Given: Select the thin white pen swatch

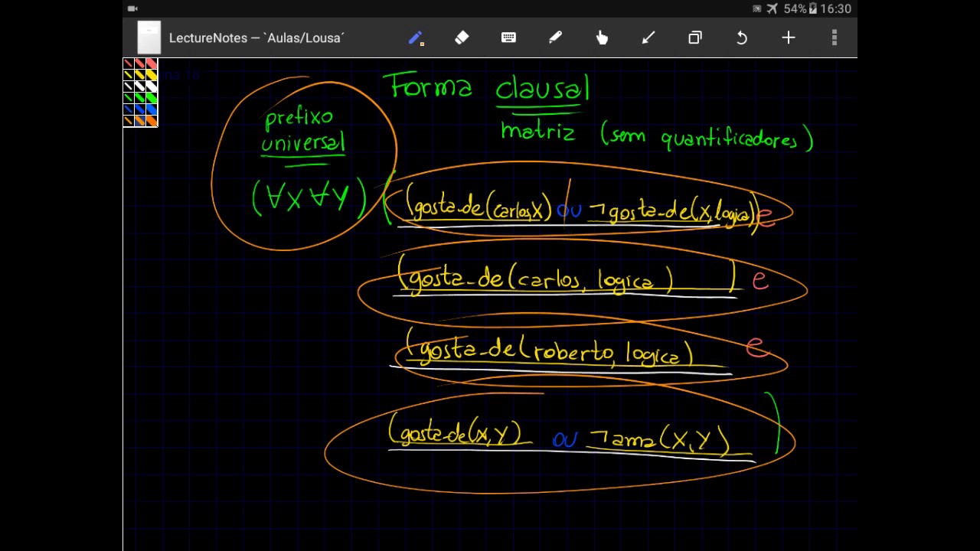Looking at the screenshot, I should [x=129, y=86].
